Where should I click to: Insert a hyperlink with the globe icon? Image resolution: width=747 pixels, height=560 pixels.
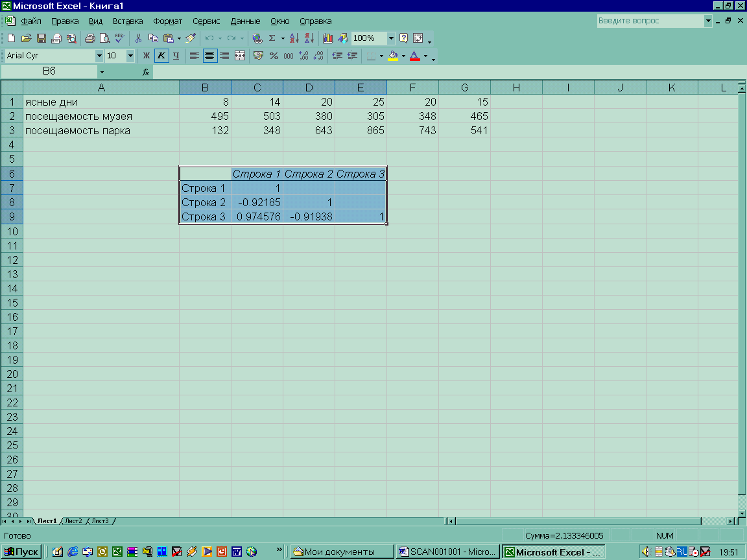tap(257, 38)
